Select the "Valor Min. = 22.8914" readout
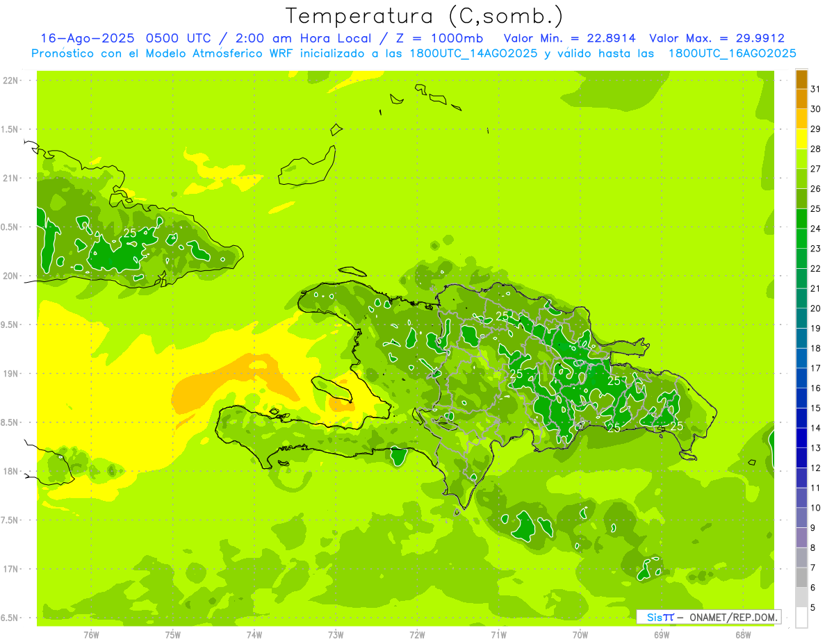The height and width of the screenshot is (644, 834). tap(569, 38)
